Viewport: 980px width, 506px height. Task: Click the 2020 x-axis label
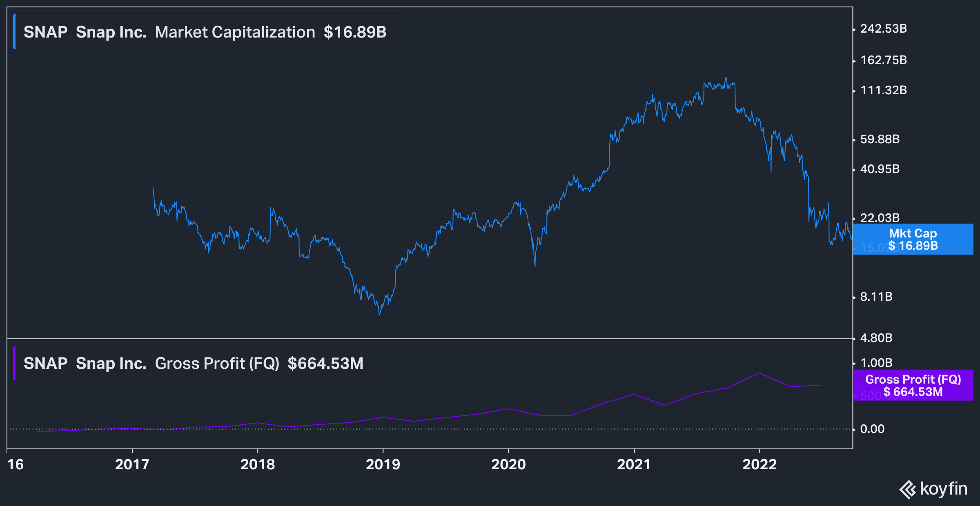click(x=508, y=464)
